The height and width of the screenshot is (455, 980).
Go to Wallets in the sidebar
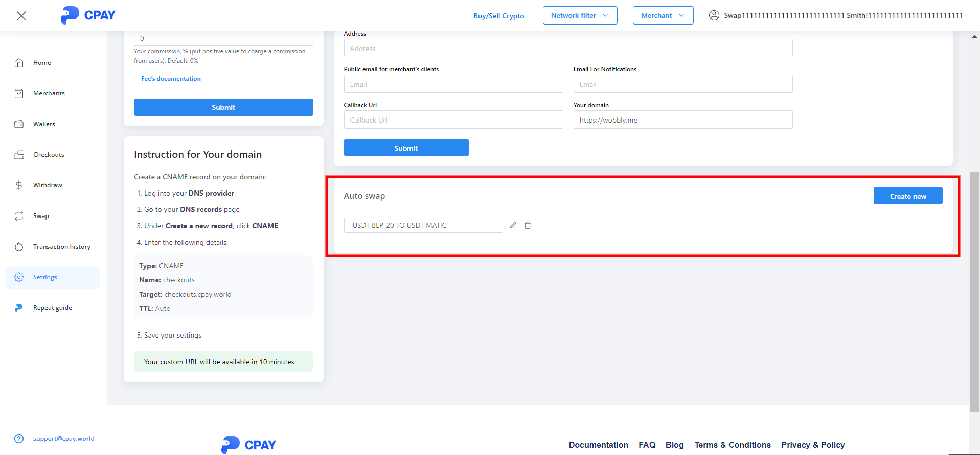point(44,124)
